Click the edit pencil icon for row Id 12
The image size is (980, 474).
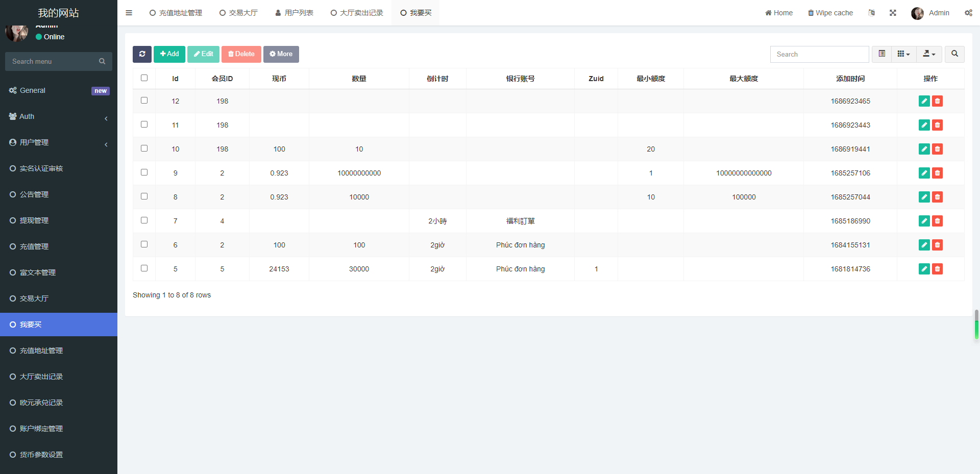click(x=924, y=101)
